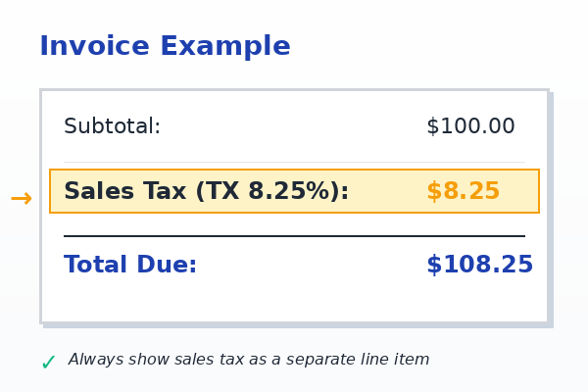Select the "Sales Tax" words in highlighted row
The width and height of the screenshot is (588, 392).
(x=124, y=192)
